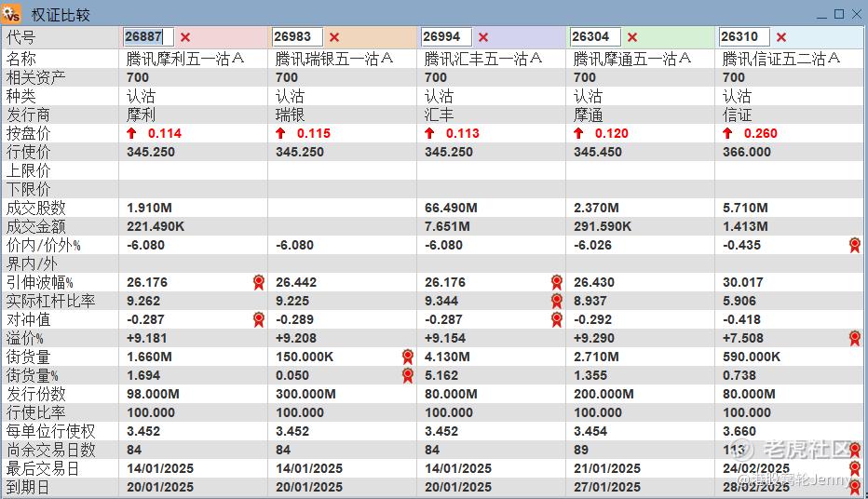Select the 尚余交易日数 row label

pos(50,450)
